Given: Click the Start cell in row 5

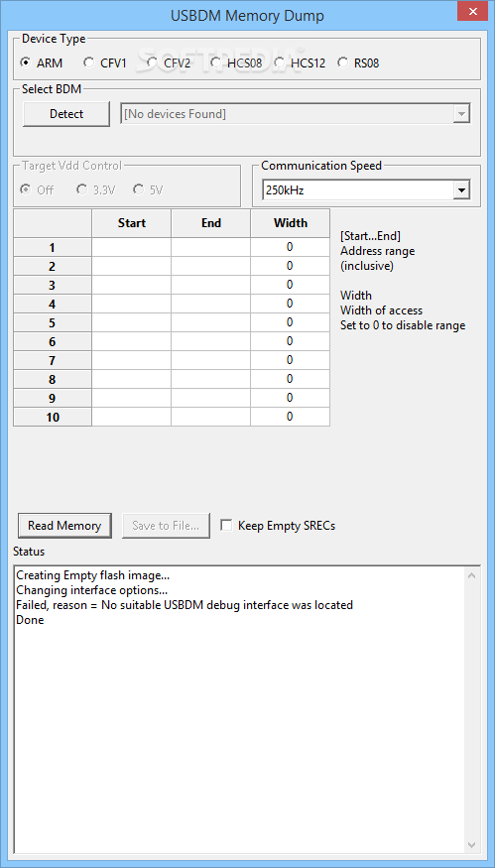Looking at the screenshot, I should tap(131, 322).
